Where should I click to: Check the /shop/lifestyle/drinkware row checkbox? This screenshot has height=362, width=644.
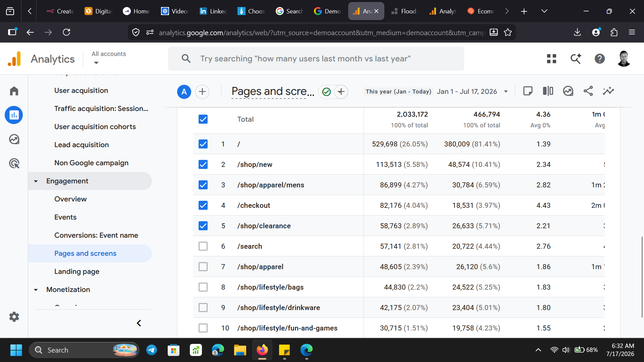203,308
